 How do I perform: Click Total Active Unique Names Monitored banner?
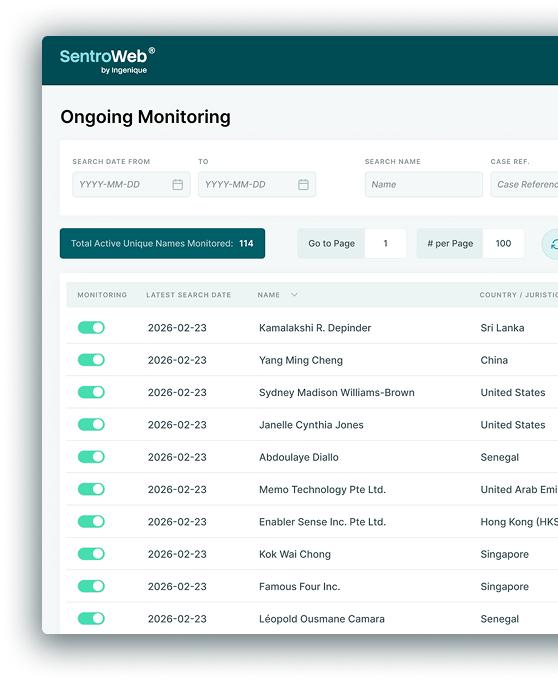click(x=162, y=243)
